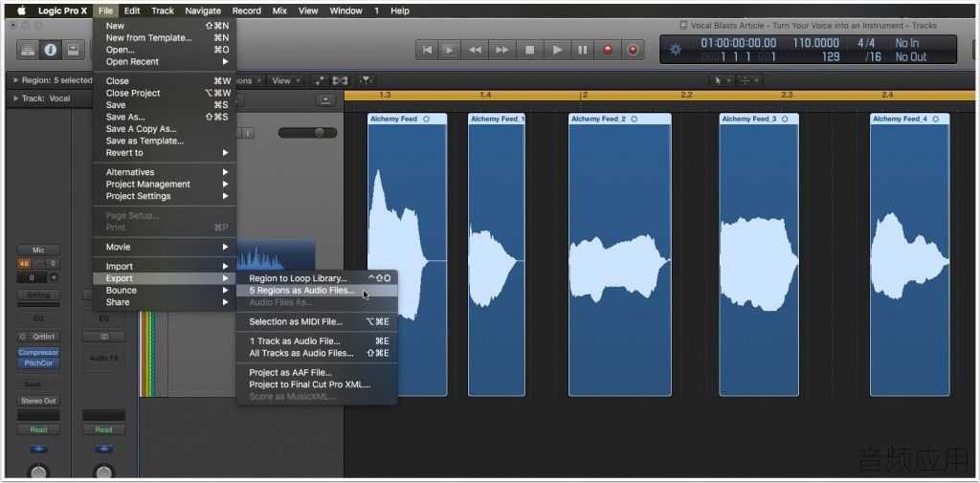
Task: Pause playback with the Pause button
Action: coord(583,50)
